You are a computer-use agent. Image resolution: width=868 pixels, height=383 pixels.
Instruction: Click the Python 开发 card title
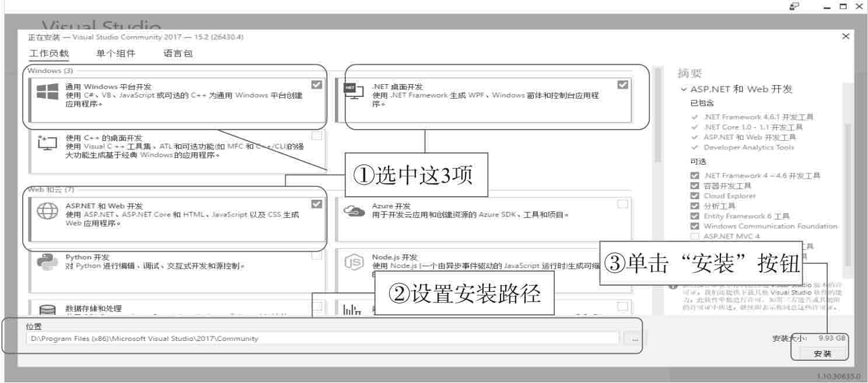click(x=87, y=257)
